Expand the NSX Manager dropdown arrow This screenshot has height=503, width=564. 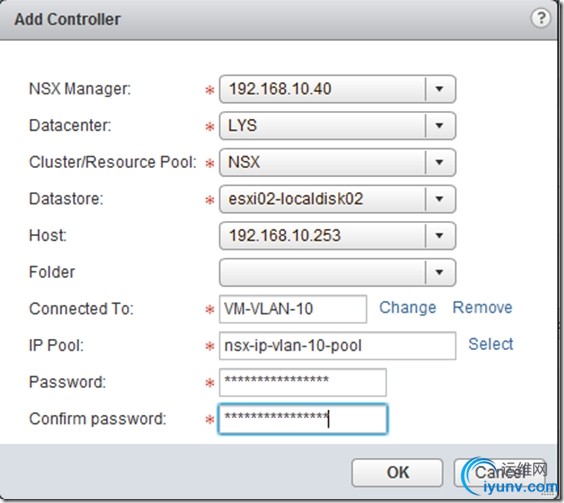click(x=439, y=89)
